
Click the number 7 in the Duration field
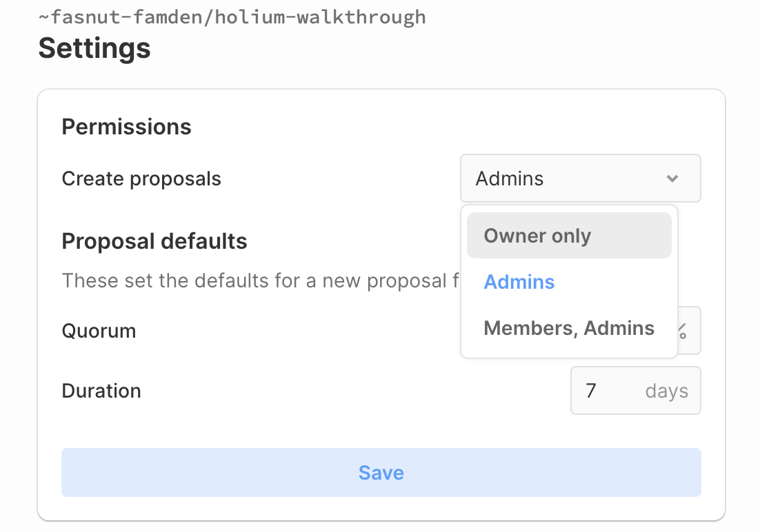[x=591, y=391]
